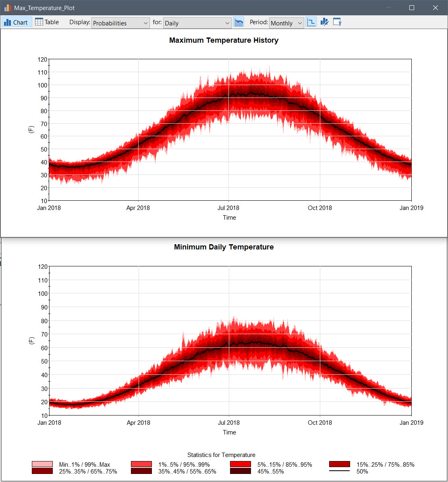Screen dimensions: 448x482
Task: Toggle the Table display mode
Action: (47, 22)
